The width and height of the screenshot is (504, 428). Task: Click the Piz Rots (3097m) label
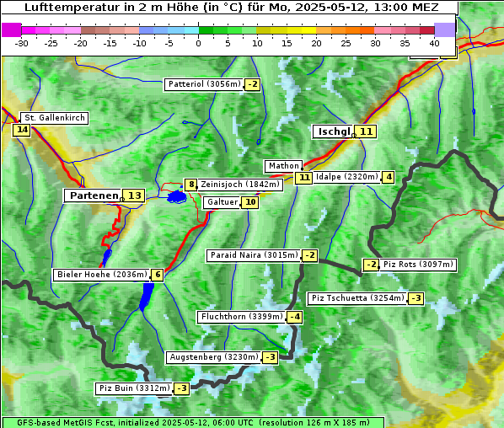click(x=418, y=265)
